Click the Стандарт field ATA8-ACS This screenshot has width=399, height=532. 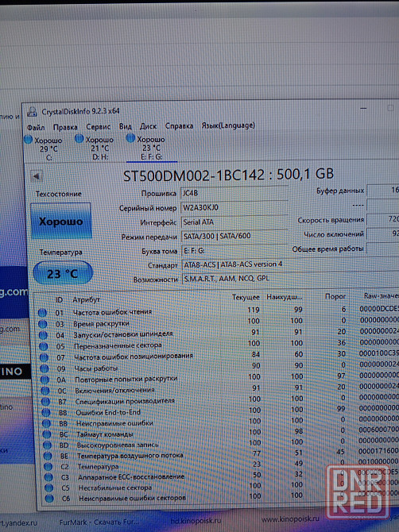coord(290,264)
